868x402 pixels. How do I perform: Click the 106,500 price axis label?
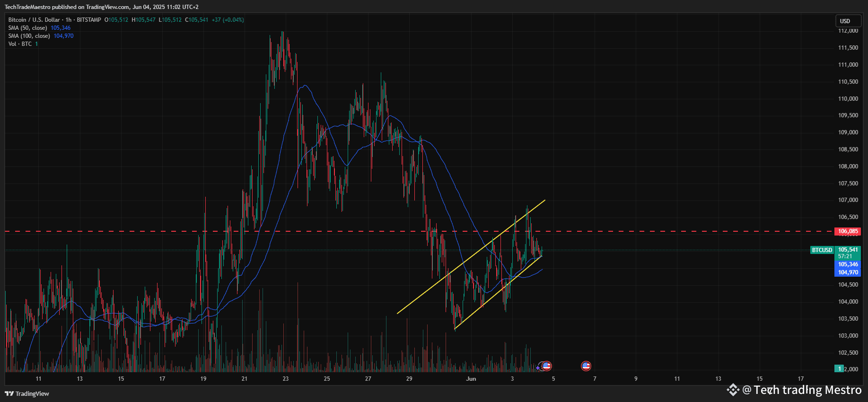pos(848,217)
